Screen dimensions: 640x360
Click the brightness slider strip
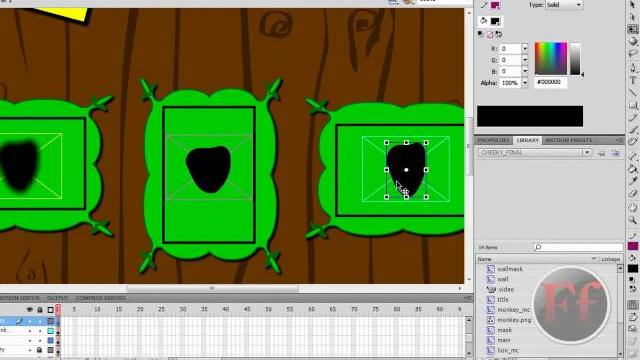coord(575,59)
